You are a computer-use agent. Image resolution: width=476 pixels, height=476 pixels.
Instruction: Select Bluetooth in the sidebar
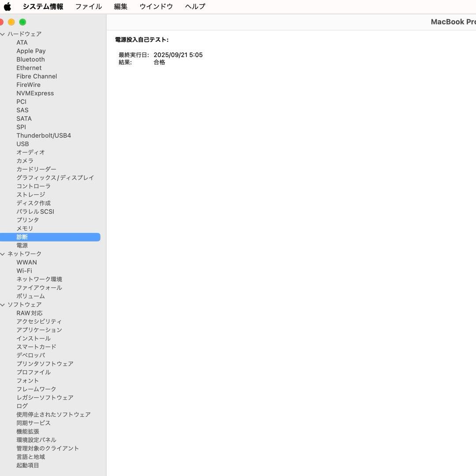(x=30, y=59)
